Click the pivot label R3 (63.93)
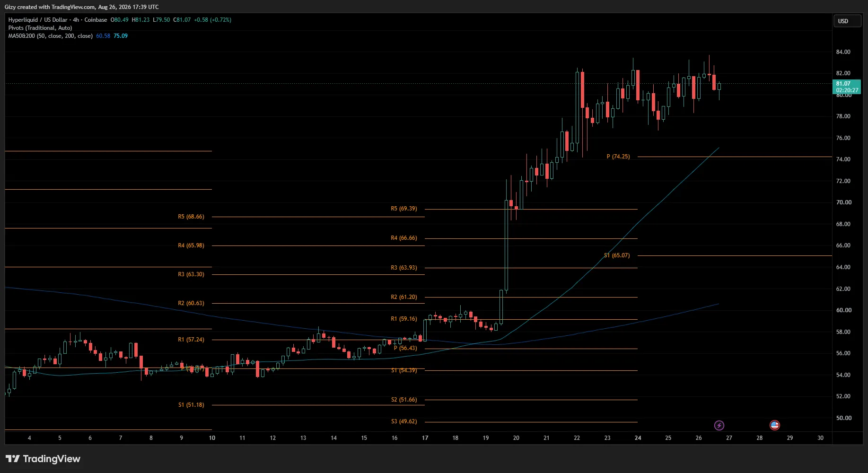 404,268
